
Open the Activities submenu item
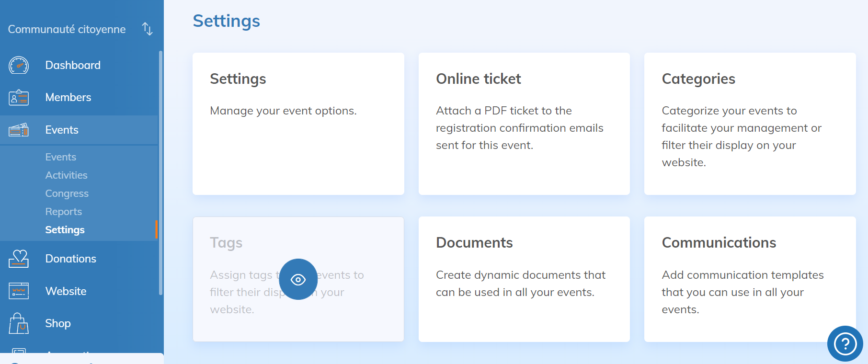pyautogui.click(x=66, y=175)
